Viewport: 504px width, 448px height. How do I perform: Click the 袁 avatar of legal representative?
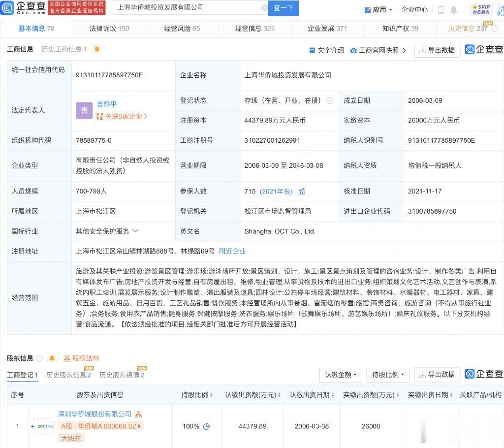(84, 110)
